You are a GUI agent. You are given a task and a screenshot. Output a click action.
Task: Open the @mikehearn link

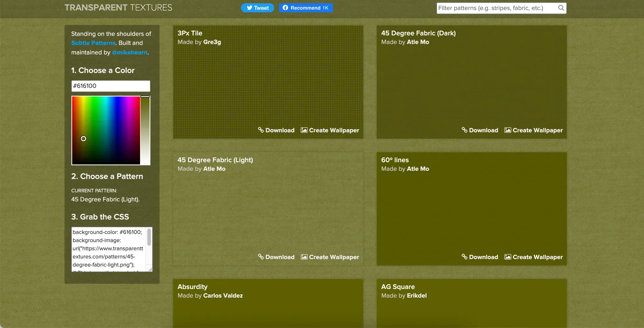(x=130, y=53)
